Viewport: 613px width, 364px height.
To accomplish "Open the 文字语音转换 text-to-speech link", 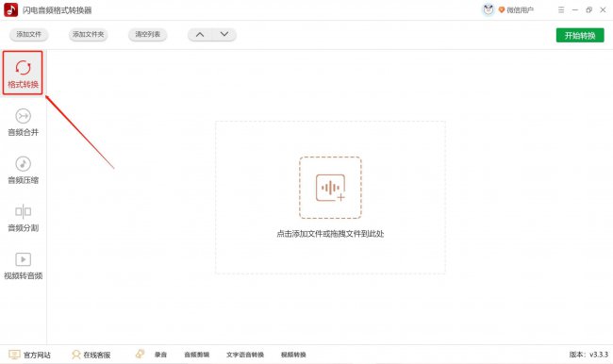I will tap(245, 355).
